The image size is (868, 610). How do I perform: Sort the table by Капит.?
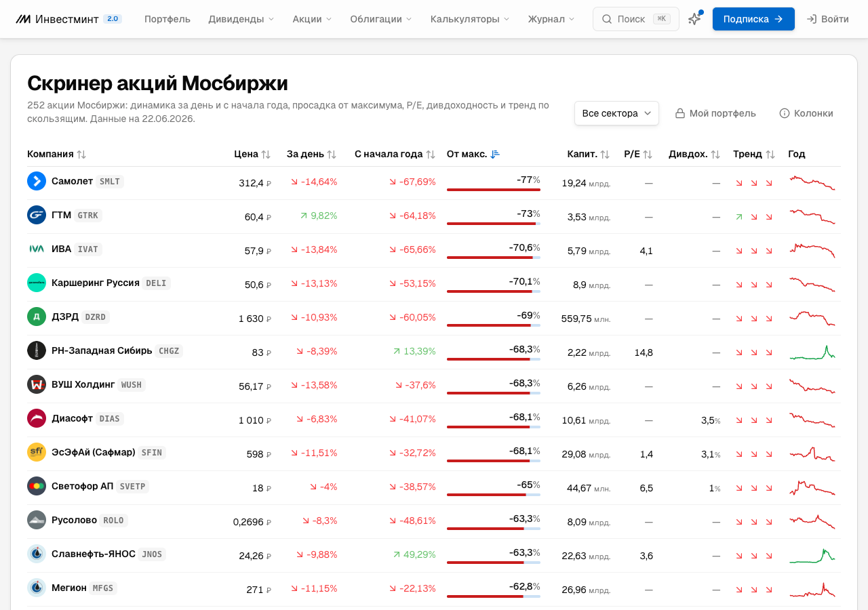[x=589, y=154]
